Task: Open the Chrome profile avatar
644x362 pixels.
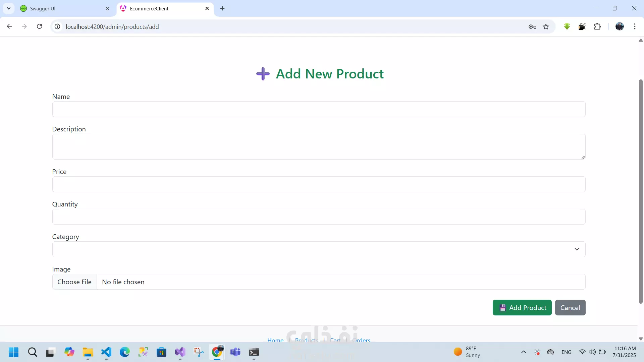Action: tap(620, 26)
